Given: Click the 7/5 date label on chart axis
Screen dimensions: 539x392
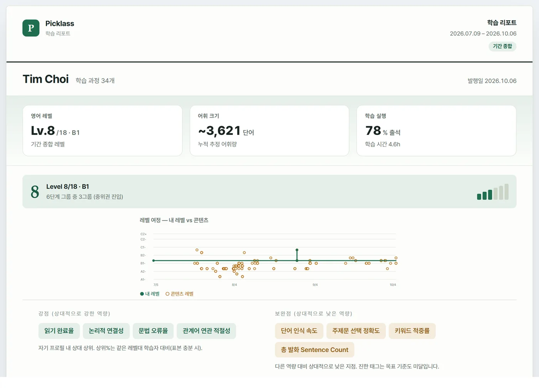Looking at the screenshot, I should click(x=156, y=285).
